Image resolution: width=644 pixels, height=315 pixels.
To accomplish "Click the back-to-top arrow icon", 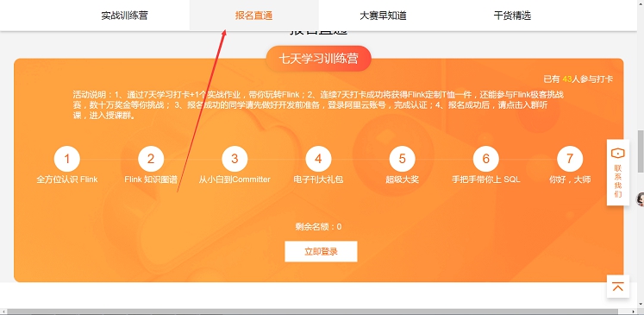I will [618, 287].
